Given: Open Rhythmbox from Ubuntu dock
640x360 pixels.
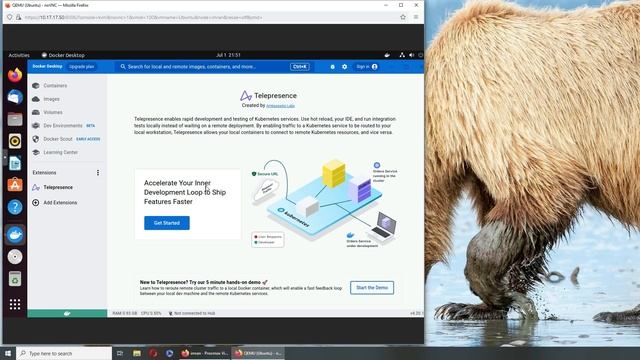Looking at the screenshot, I should coord(15,141).
